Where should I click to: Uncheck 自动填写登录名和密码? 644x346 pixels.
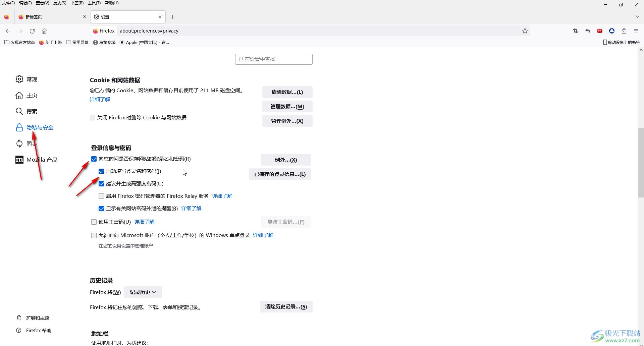tap(101, 171)
